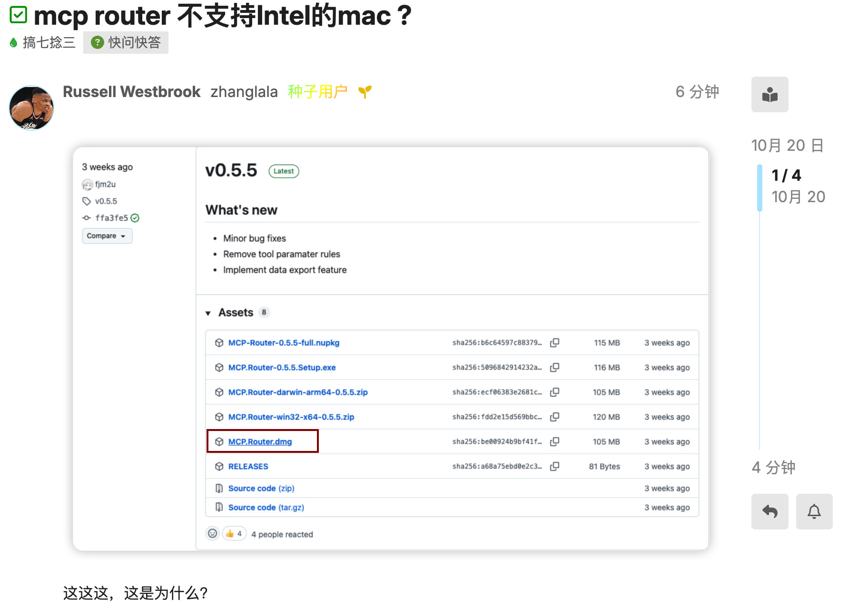868x607 pixels.
Task: Click the thumbs-up reaction with count 4
Action: click(x=234, y=534)
